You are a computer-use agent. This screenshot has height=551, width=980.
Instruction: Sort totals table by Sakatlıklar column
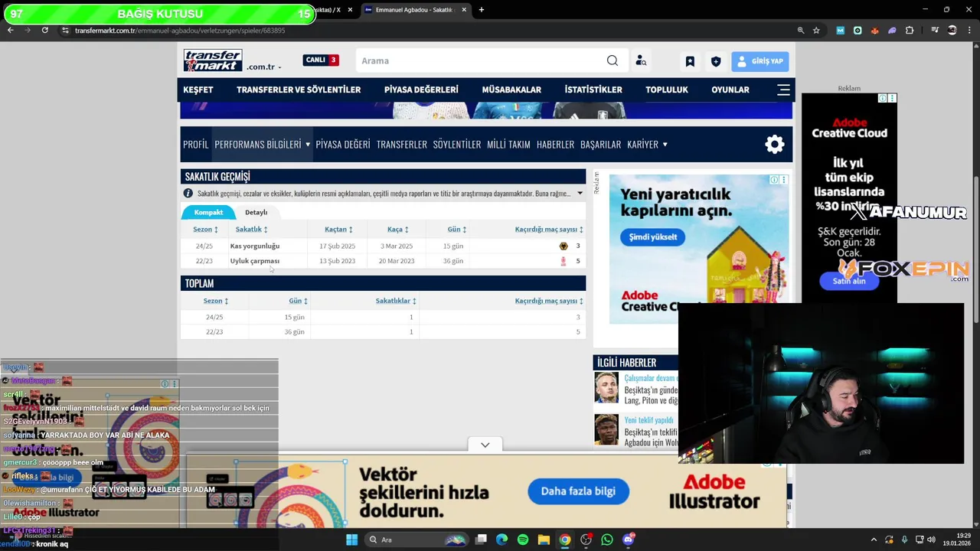(396, 302)
